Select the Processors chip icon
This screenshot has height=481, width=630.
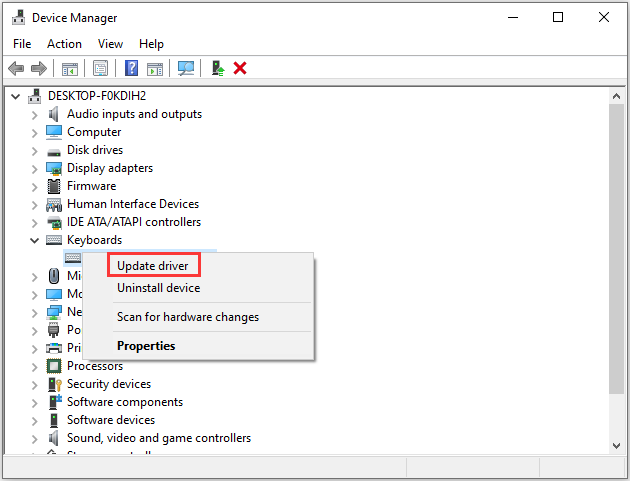54,366
